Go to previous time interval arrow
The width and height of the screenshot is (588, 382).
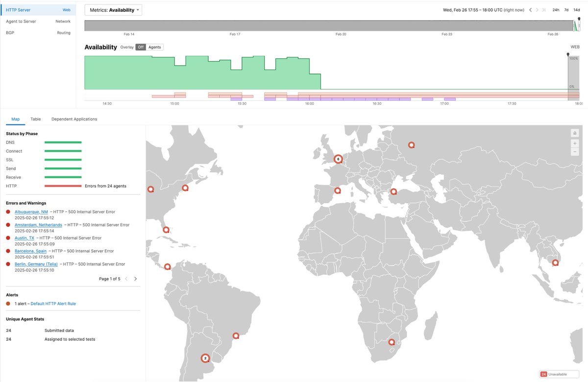(x=530, y=10)
